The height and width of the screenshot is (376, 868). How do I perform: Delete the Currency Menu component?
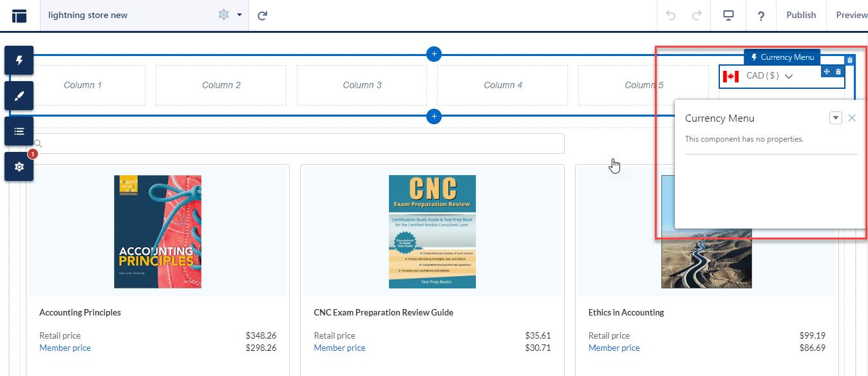coord(838,71)
